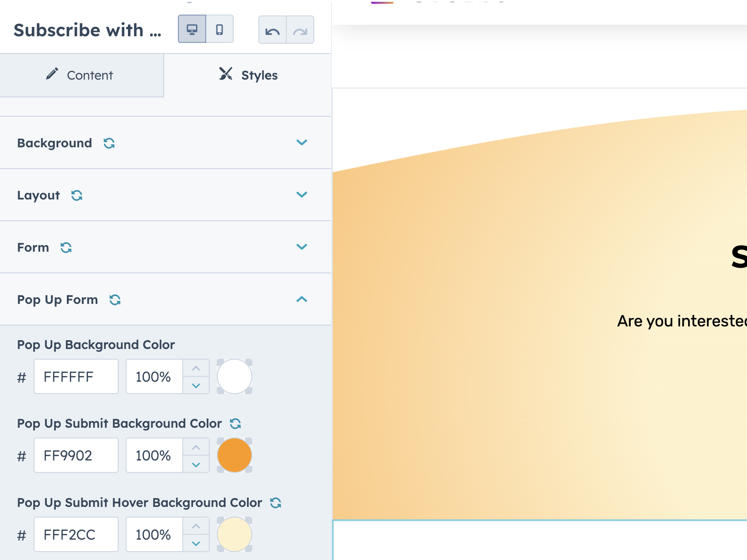Expand the Layout section
The image size is (747, 560).
pos(302,195)
